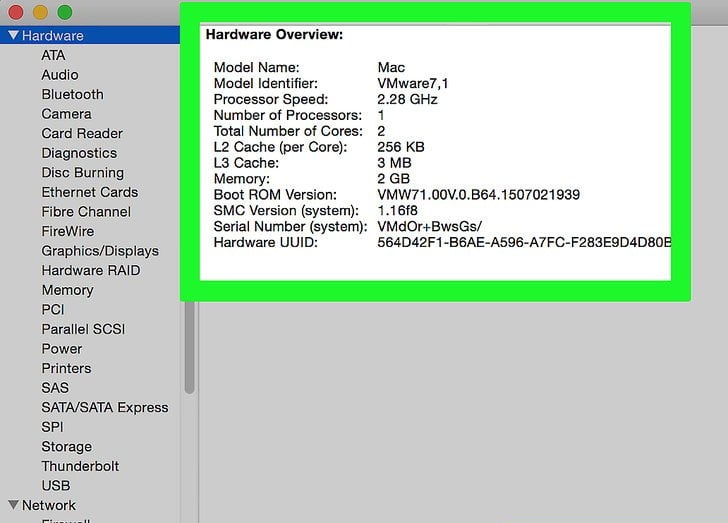Select PCI in the sidebar

pos(53,309)
